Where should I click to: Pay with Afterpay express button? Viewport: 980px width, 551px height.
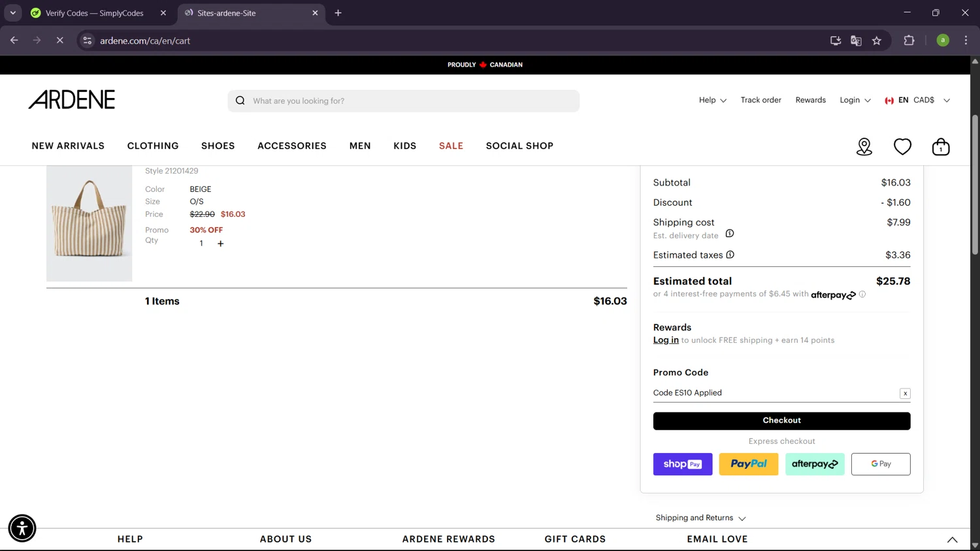coord(815,464)
